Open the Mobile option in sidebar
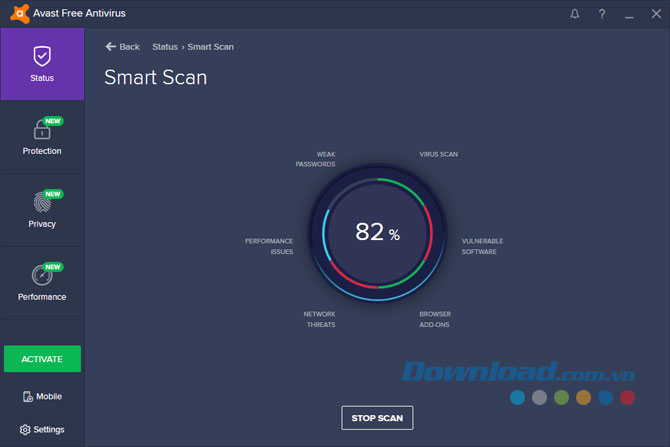670x447 pixels. click(42, 397)
